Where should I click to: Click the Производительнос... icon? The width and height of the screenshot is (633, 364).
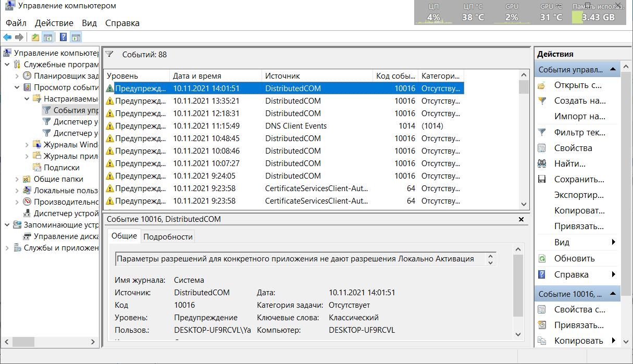pos(27,202)
